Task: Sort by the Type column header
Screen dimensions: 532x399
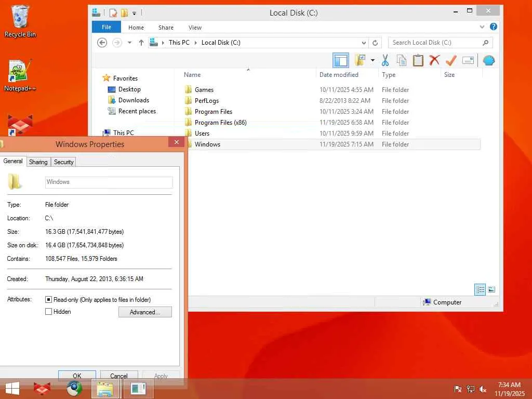Action: 389,75
